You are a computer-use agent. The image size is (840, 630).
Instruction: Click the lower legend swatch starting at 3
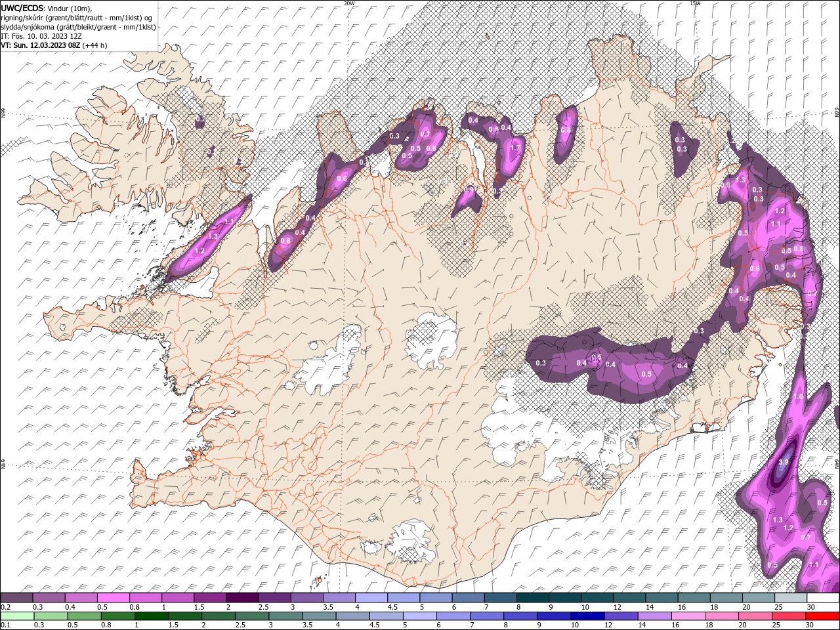point(285,616)
